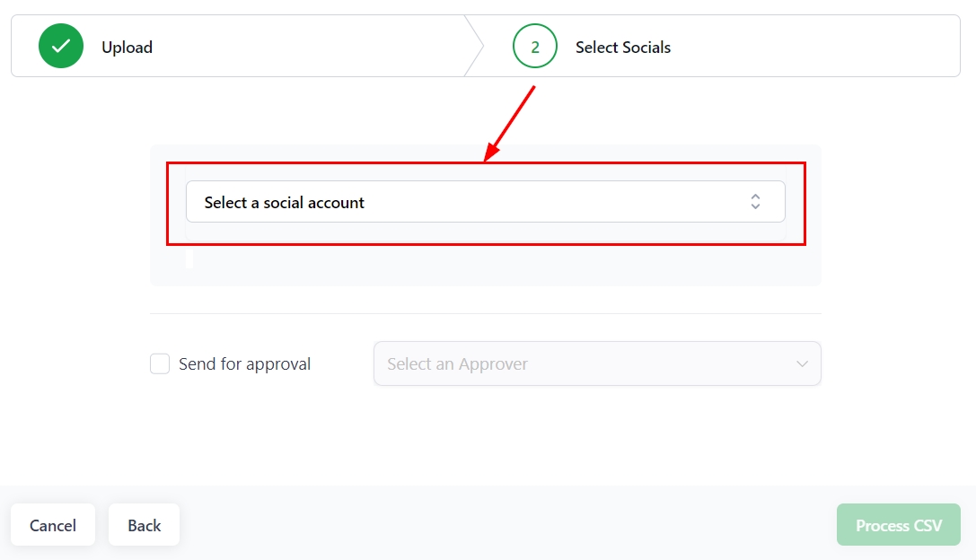Click the down chevron in the Approver field
The height and width of the screenshot is (560, 976).
[802, 363]
